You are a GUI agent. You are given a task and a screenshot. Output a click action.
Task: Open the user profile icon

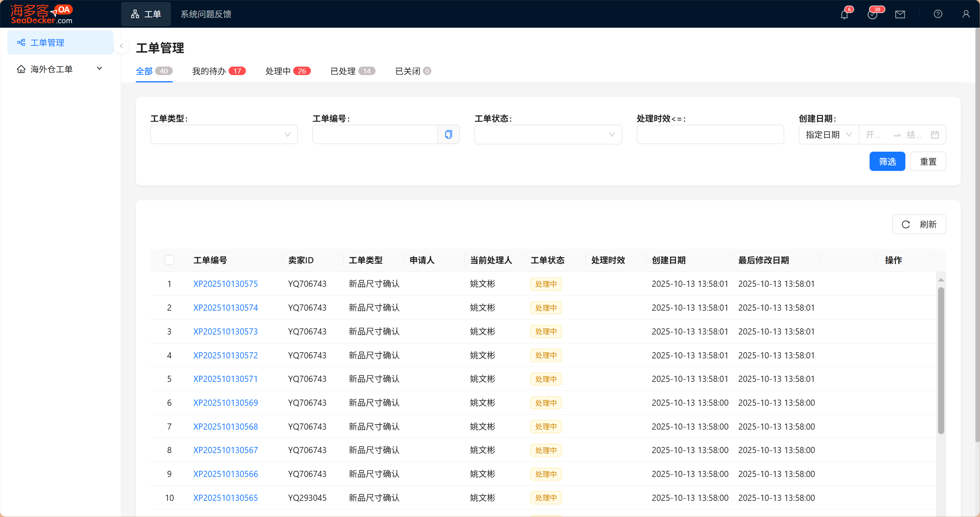click(966, 14)
